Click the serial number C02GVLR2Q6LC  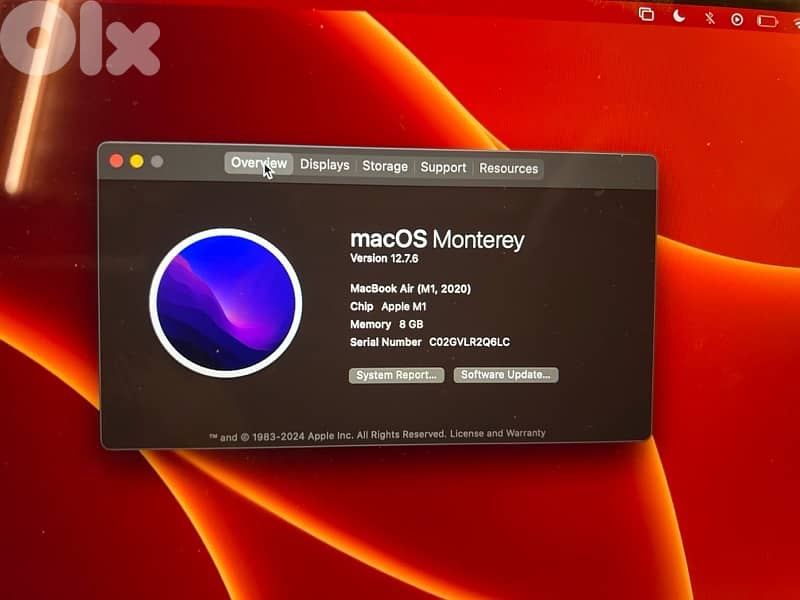coord(469,342)
